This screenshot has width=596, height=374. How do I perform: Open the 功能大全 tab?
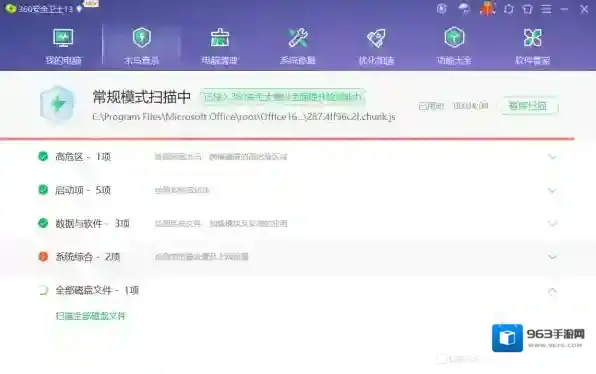pyautogui.click(x=454, y=47)
